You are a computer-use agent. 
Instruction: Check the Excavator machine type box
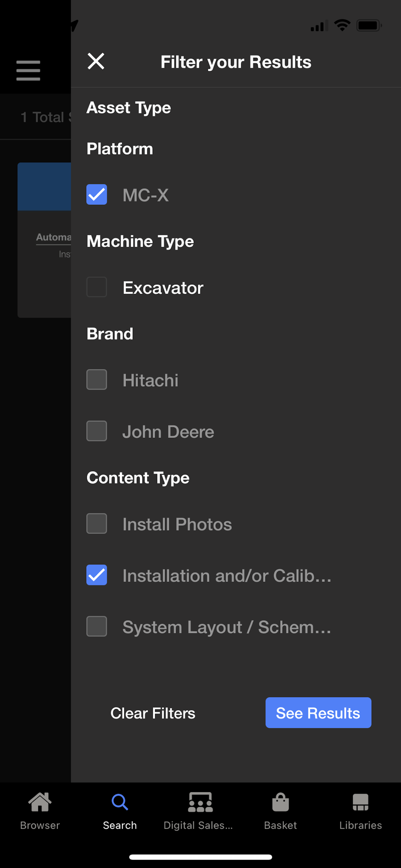pos(97,287)
